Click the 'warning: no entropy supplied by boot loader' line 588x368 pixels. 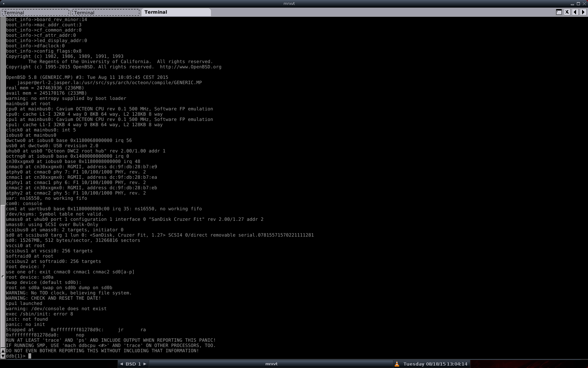click(x=66, y=98)
